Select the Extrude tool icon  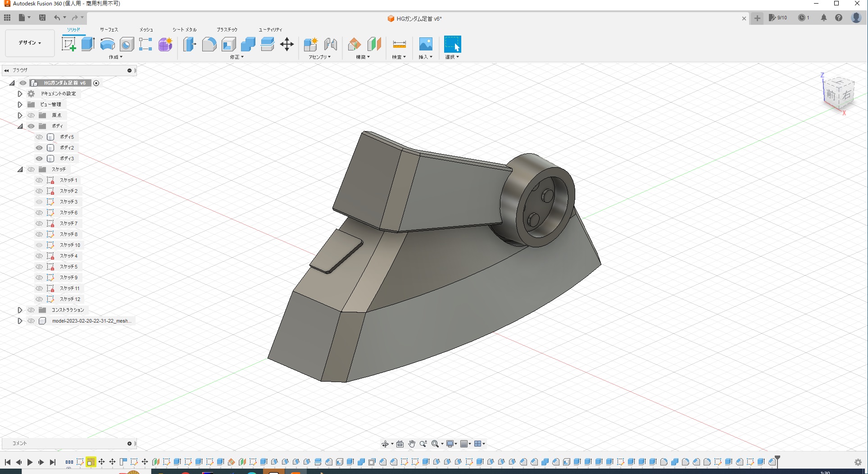click(x=88, y=44)
